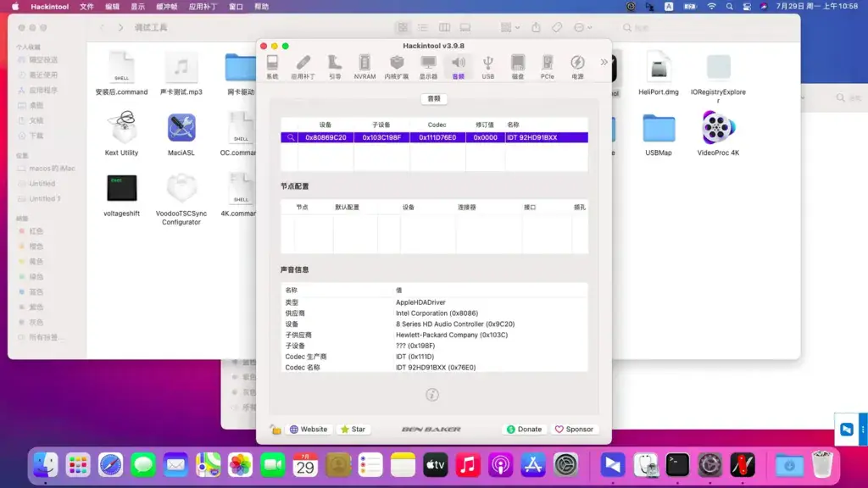Select the Audio section speaker icon
This screenshot has width=868, height=488.
pyautogui.click(x=459, y=68)
